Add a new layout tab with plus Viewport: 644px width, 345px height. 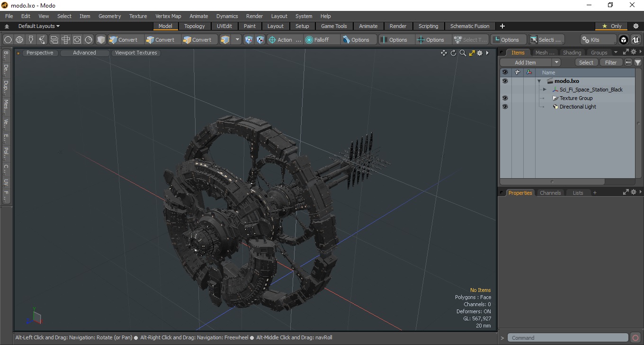[x=502, y=26]
